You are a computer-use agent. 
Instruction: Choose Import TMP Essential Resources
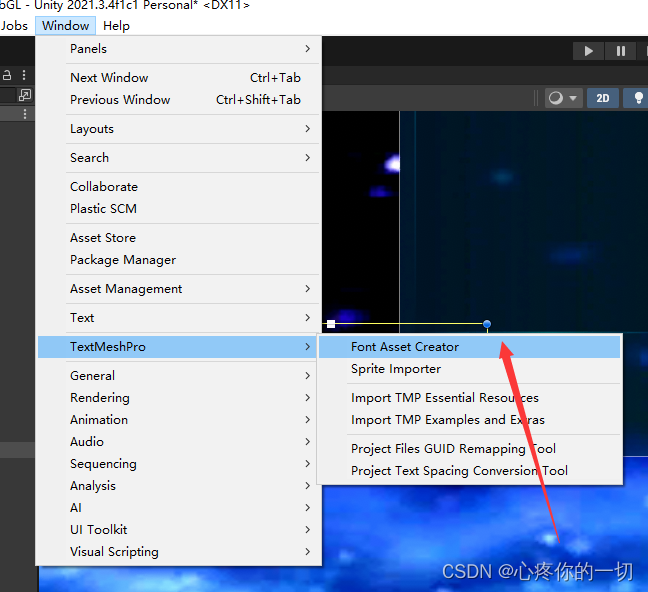tap(469, 397)
